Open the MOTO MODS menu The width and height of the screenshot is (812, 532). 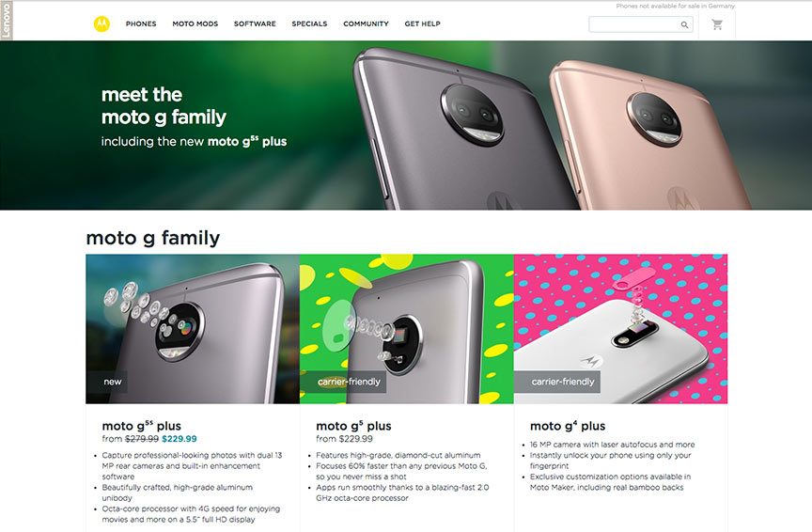(x=195, y=23)
